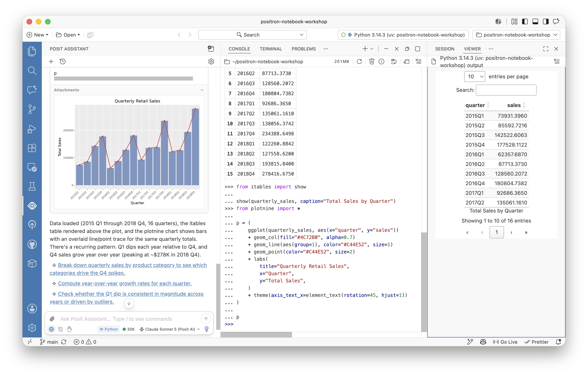This screenshot has width=588, height=376.
Task: Click the sync changes icon beside main
Action: [64, 342]
